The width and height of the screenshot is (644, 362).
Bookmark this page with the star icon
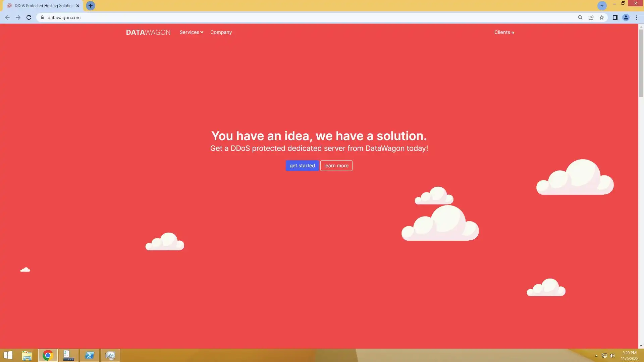click(602, 17)
